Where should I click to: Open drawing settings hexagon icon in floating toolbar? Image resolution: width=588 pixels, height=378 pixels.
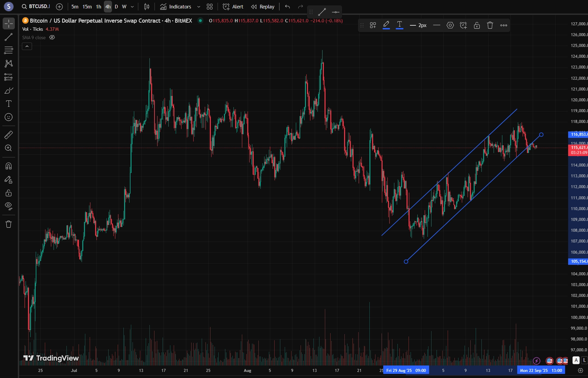pos(450,25)
